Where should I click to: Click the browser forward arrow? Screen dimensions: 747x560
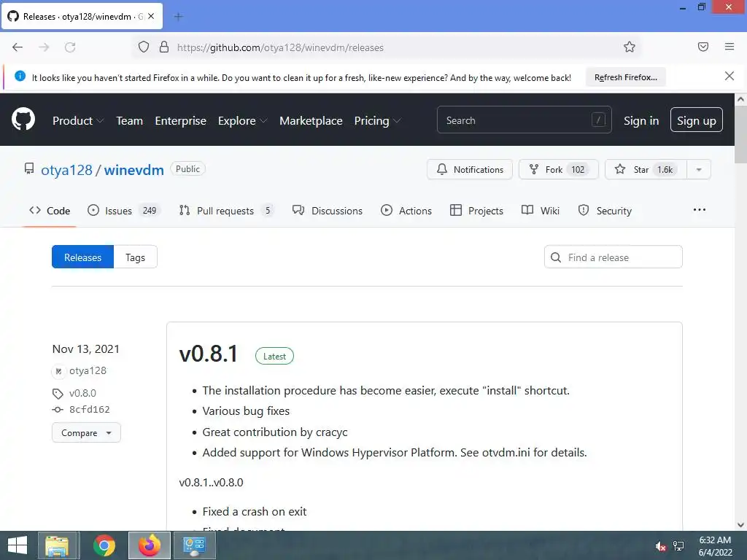click(44, 47)
